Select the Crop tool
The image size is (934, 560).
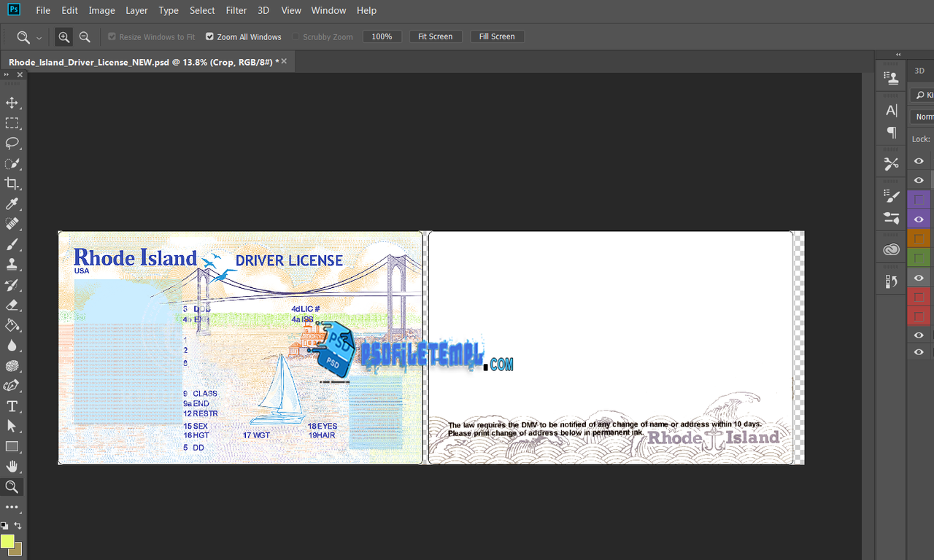(12, 184)
